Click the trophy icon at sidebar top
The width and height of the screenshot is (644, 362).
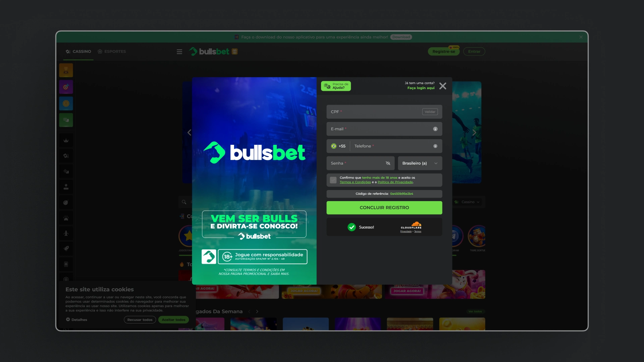point(66,70)
